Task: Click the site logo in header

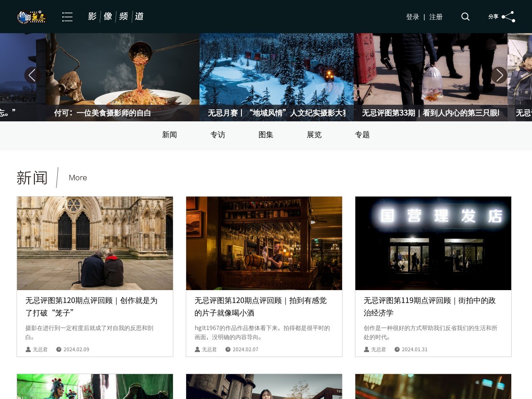Action: (32, 17)
